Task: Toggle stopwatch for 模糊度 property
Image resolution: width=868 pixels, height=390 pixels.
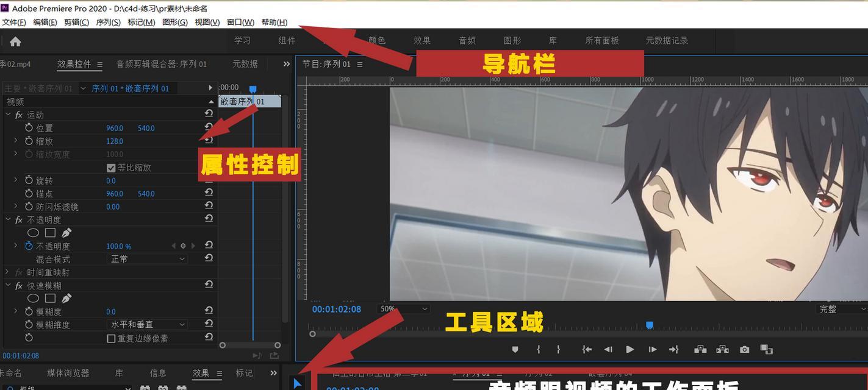Action: click(29, 311)
